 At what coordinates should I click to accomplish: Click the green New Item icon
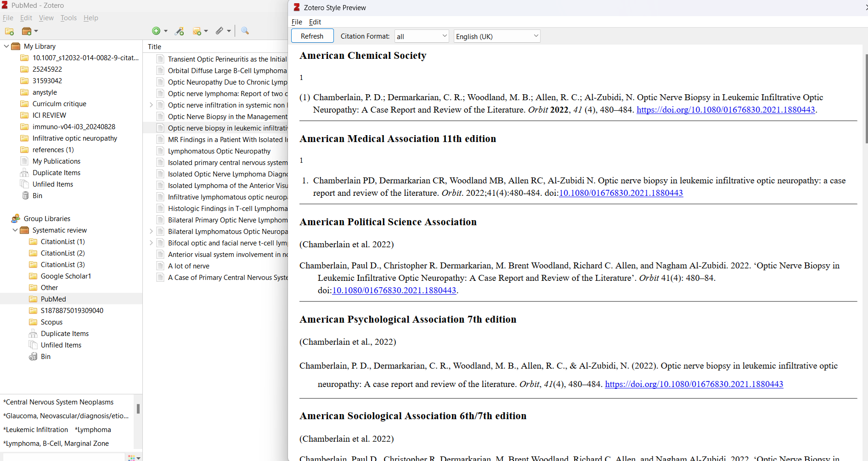point(156,31)
